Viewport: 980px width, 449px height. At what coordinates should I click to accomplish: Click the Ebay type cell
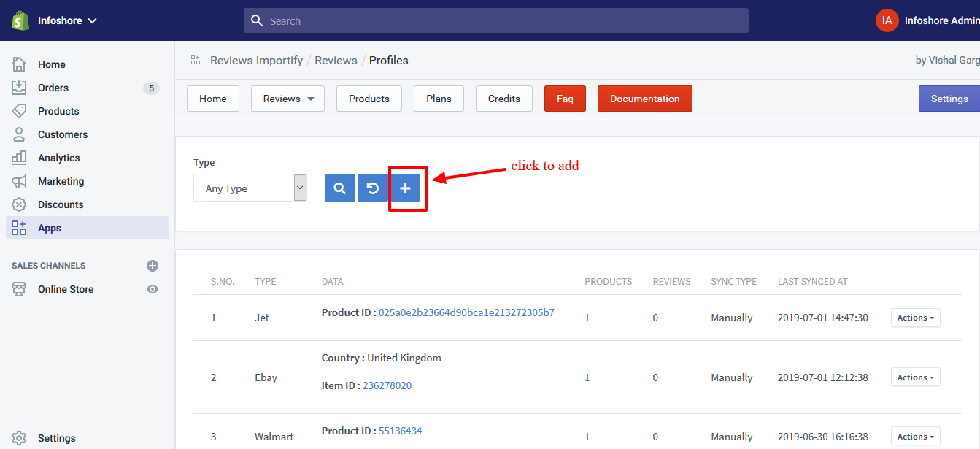pyautogui.click(x=266, y=377)
